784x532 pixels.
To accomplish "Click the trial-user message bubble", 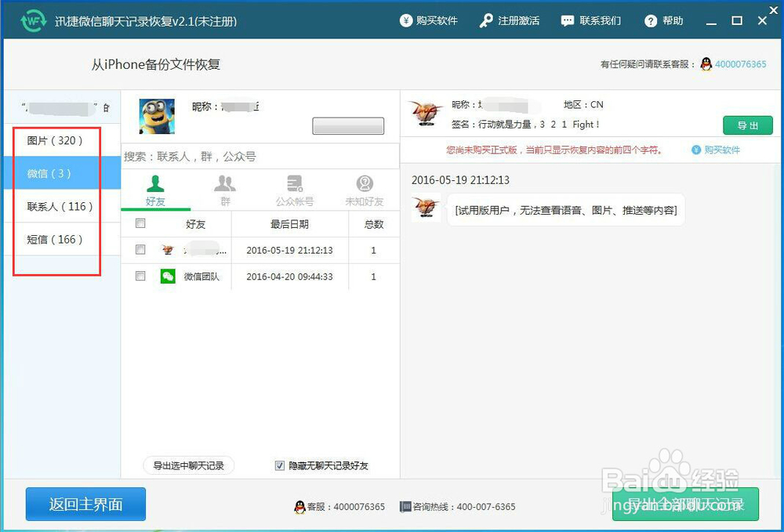I will pos(565,210).
